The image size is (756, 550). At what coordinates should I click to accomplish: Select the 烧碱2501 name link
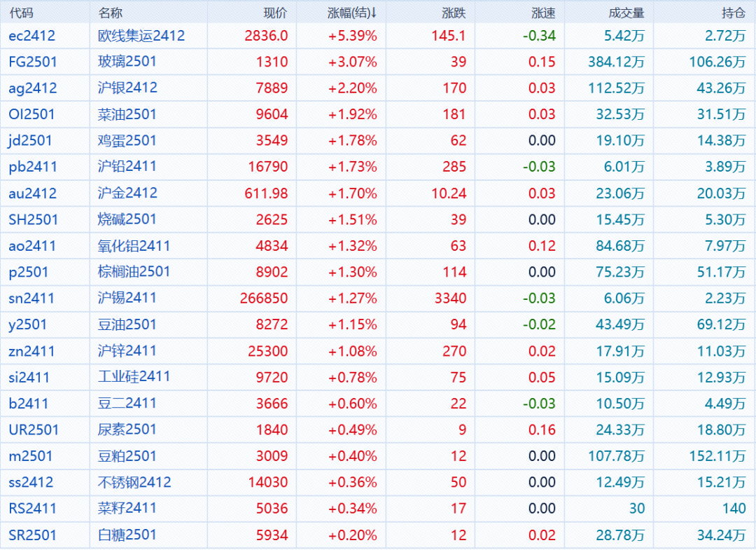(x=127, y=219)
